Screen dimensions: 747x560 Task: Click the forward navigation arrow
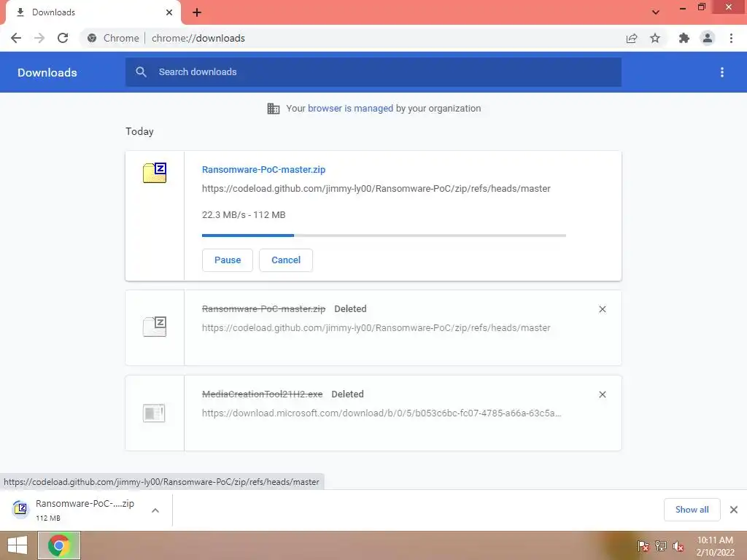[39, 38]
